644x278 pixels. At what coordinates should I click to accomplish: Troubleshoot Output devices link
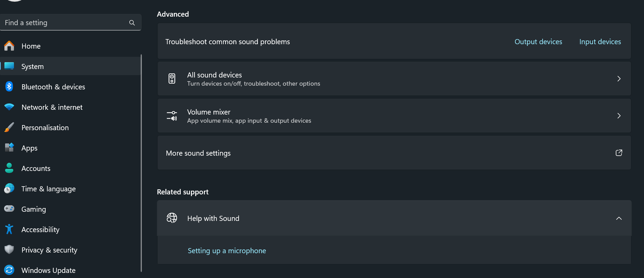(538, 42)
